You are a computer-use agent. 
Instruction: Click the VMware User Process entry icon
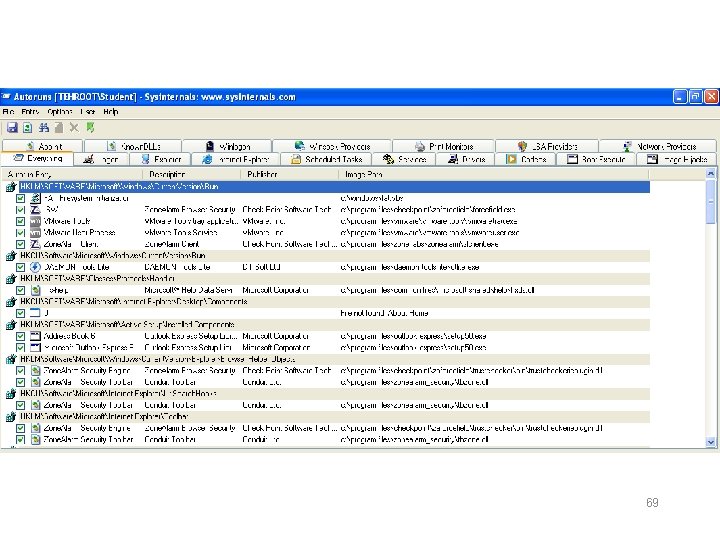[x=35, y=233]
